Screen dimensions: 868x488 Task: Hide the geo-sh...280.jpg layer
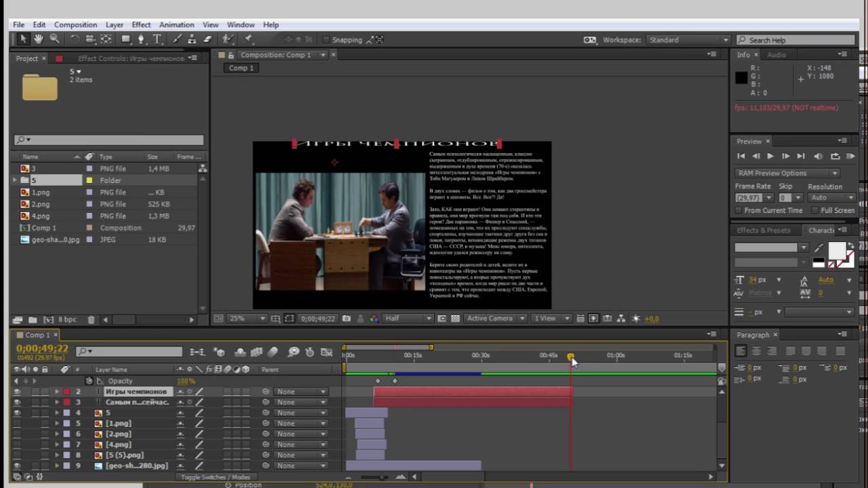coord(18,466)
